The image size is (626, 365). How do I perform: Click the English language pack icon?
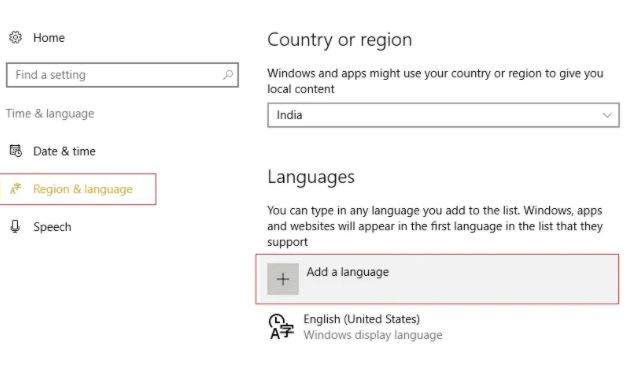coord(281,327)
